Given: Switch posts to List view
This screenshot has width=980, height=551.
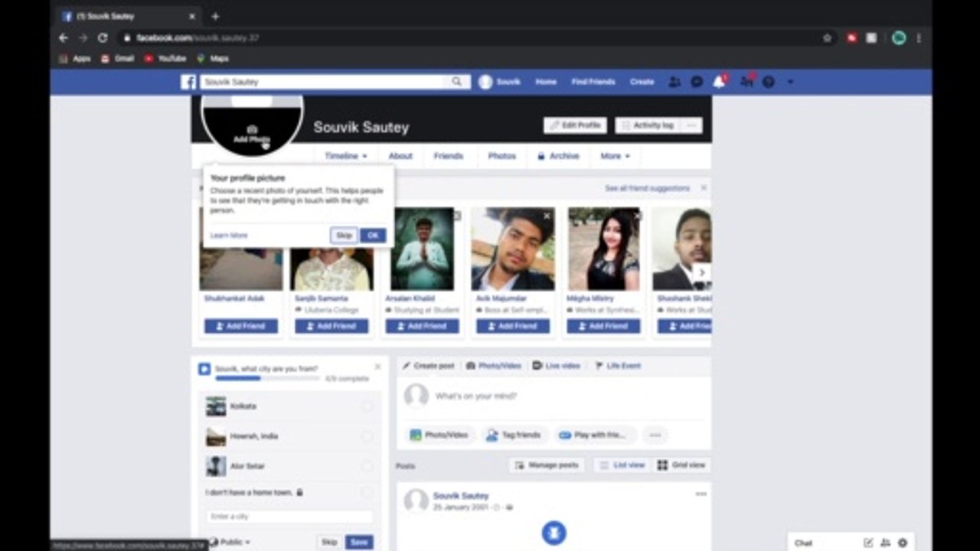Looking at the screenshot, I should (622, 465).
